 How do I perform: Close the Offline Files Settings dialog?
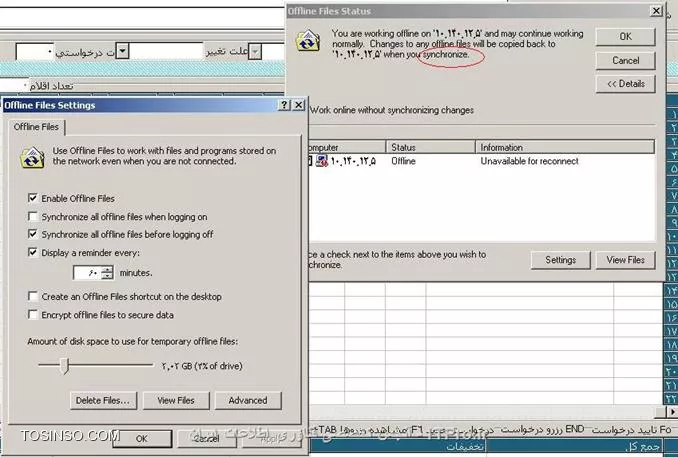[x=298, y=105]
